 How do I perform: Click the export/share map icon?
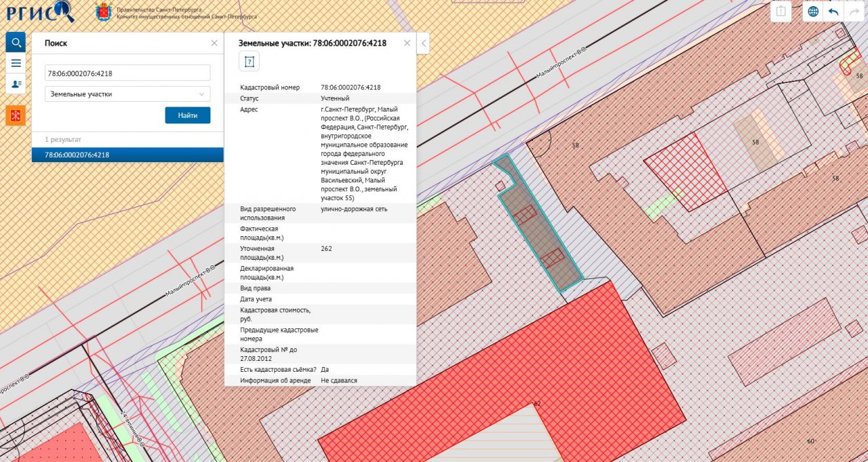pyautogui.click(x=781, y=12)
